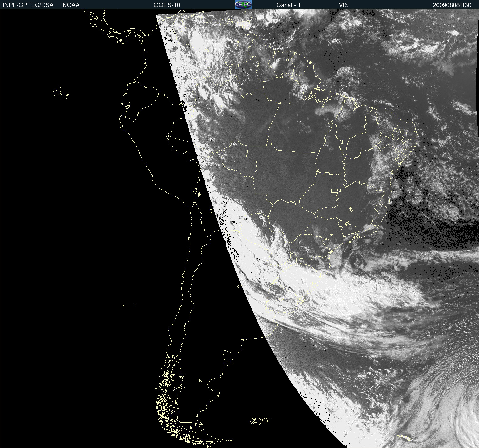The height and width of the screenshot is (448, 479).
Task: Click the VIS channel label
Action: coord(344,5)
